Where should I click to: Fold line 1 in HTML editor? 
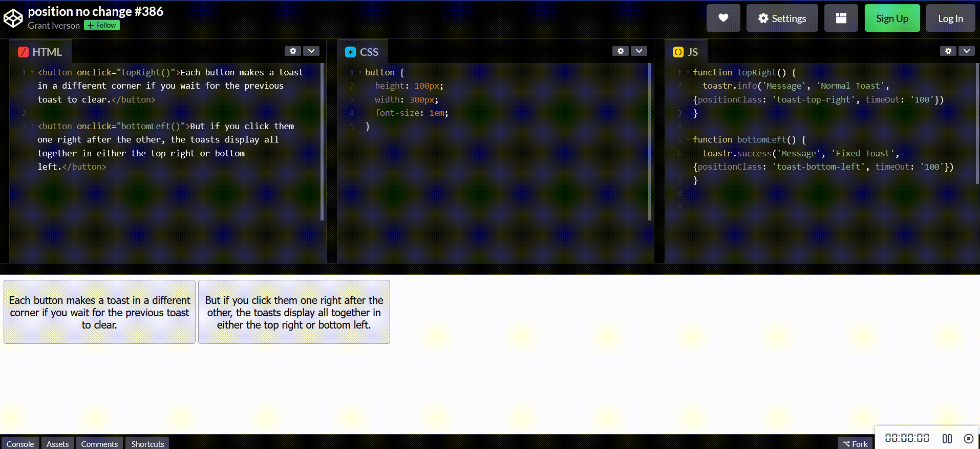[x=32, y=73]
